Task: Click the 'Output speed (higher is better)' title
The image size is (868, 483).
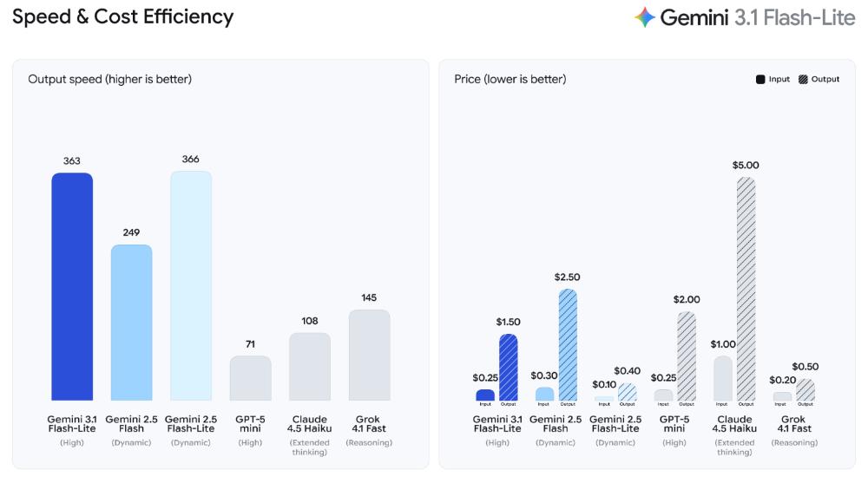Action: tap(110, 79)
